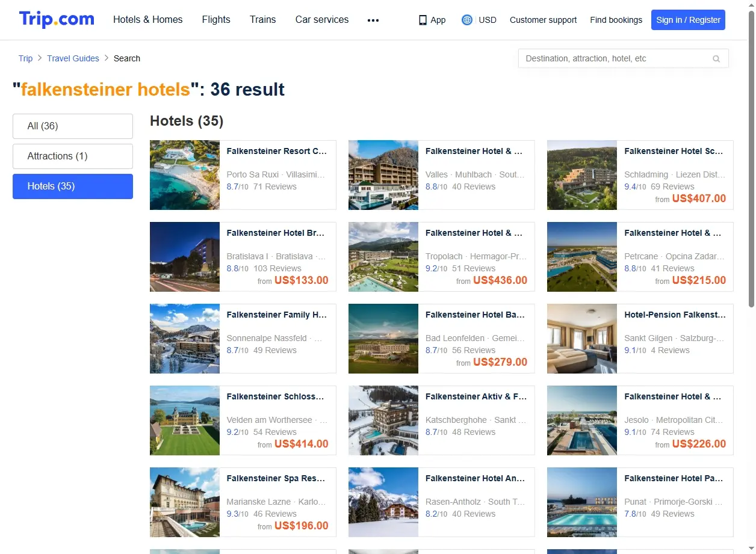Click the US$226.00 price

pos(699,444)
